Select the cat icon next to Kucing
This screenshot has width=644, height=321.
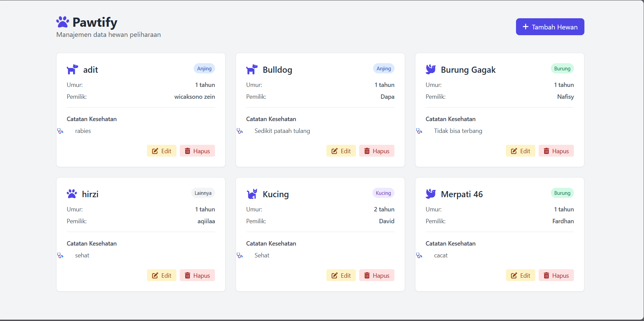[x=252, y=193]
